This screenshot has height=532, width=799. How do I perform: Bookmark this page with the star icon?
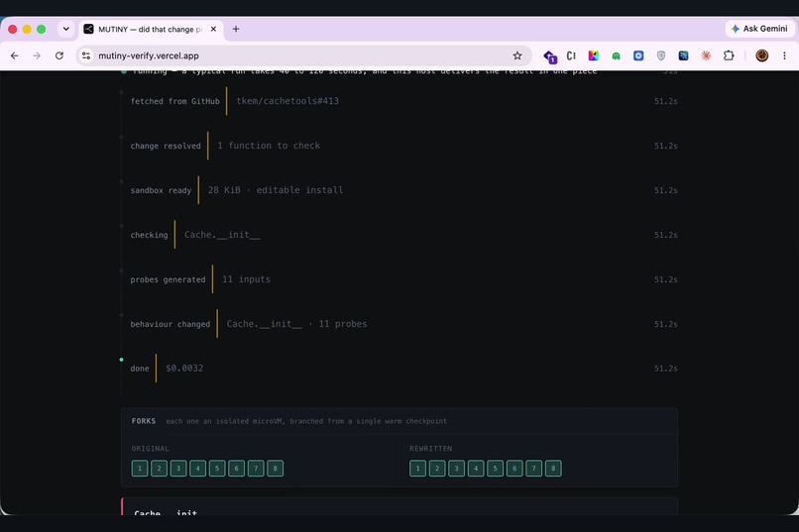(x=517, y=55)
